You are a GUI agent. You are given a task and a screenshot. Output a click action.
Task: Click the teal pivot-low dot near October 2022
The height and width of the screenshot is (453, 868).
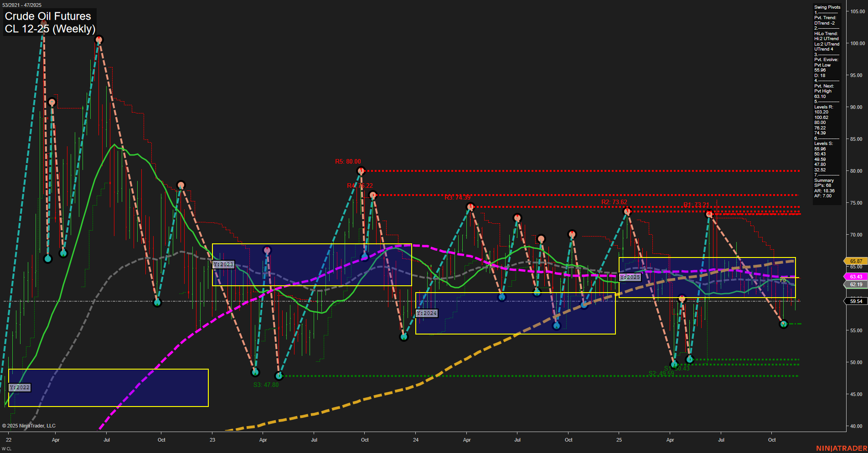tap(157, 302)
